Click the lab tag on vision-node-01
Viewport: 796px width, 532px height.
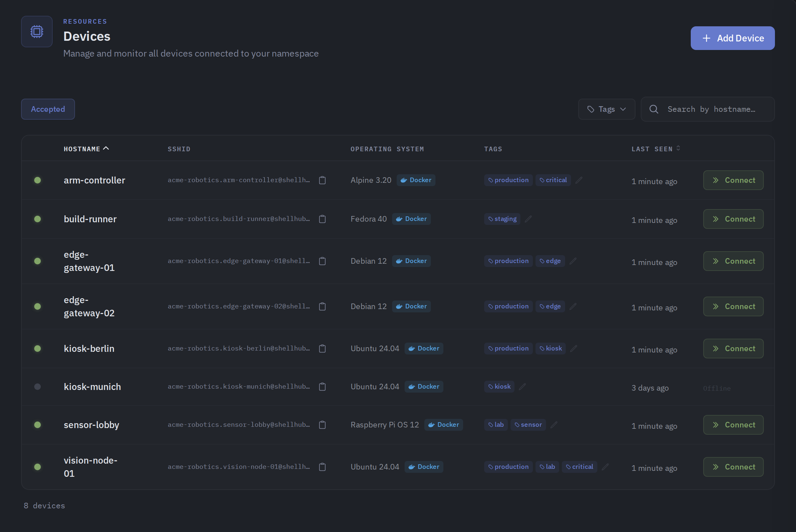[547, 467]
